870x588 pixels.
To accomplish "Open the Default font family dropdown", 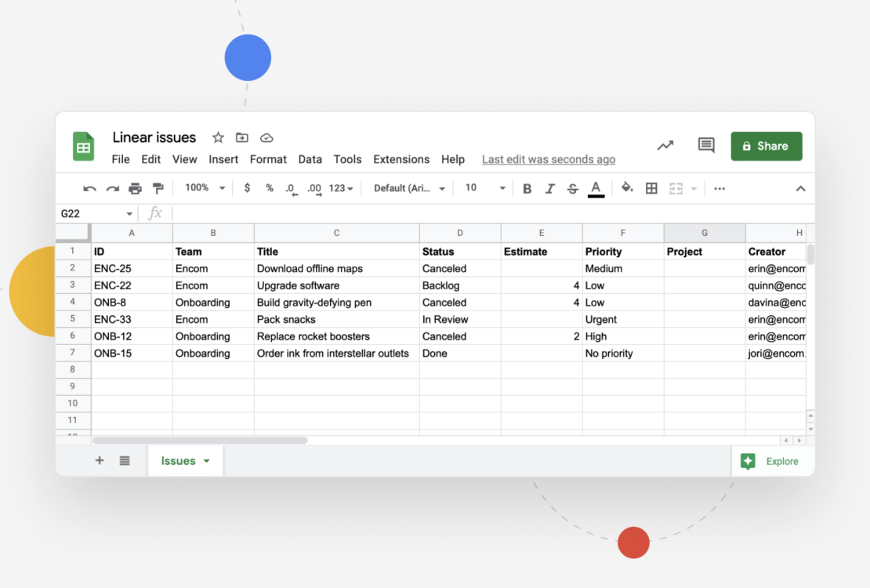I will [x=409, y=188].
